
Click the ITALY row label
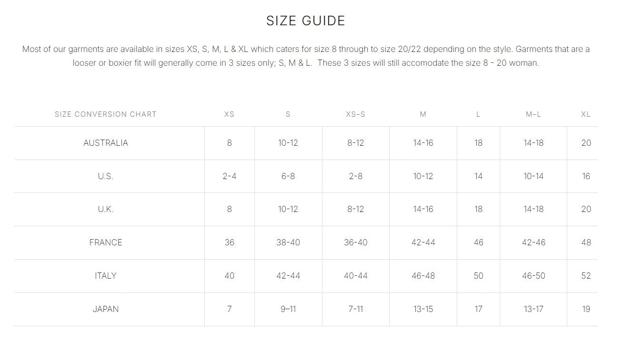point(106,276)
